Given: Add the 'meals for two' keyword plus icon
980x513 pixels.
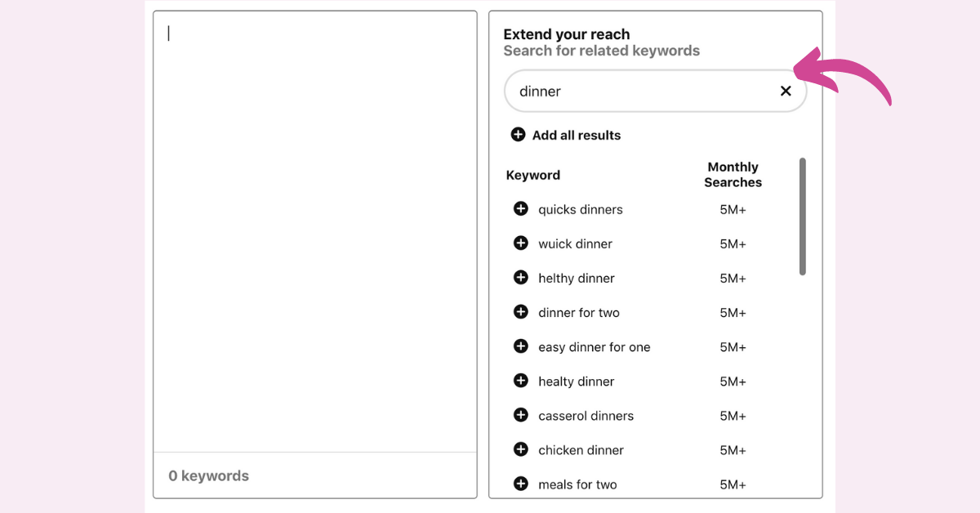Looking at the screenshot, I should [520, 483].
